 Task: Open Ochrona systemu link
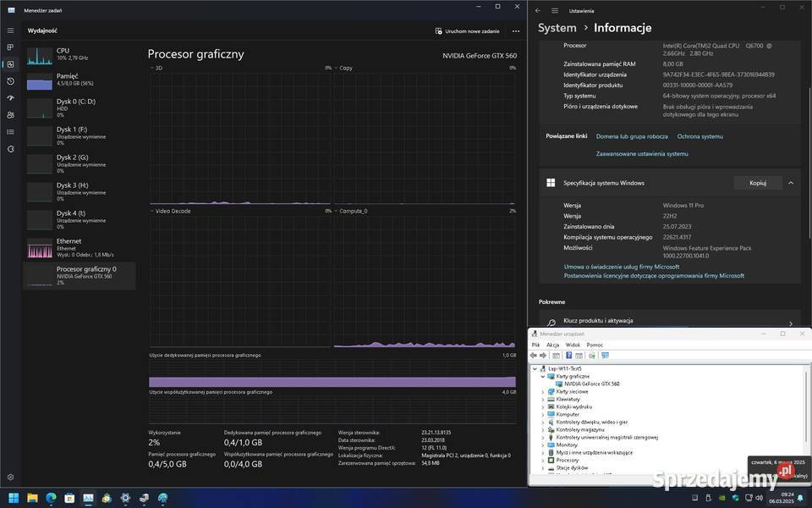700,136
